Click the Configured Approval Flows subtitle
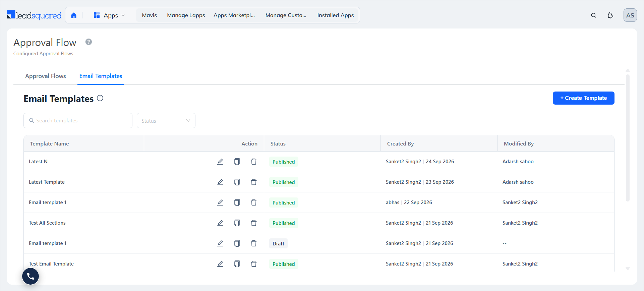This screenshot has height=291, width=644. (x=43, y=54)
